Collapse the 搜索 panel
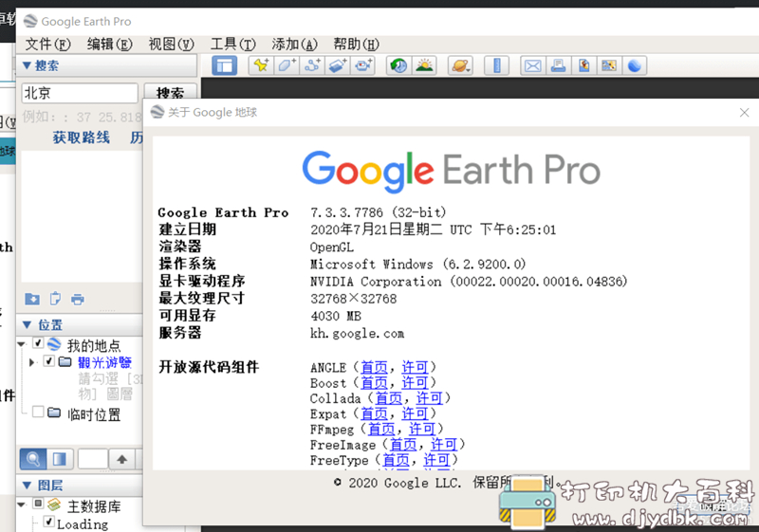 pyautogui.click(x=28, y=65)
